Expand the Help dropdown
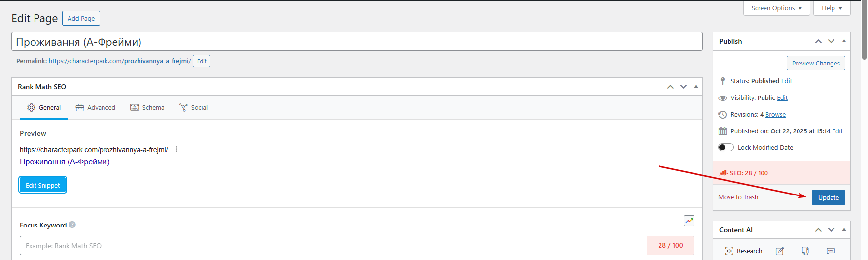Viewport: 868px width, 260px height. [832, 8]
